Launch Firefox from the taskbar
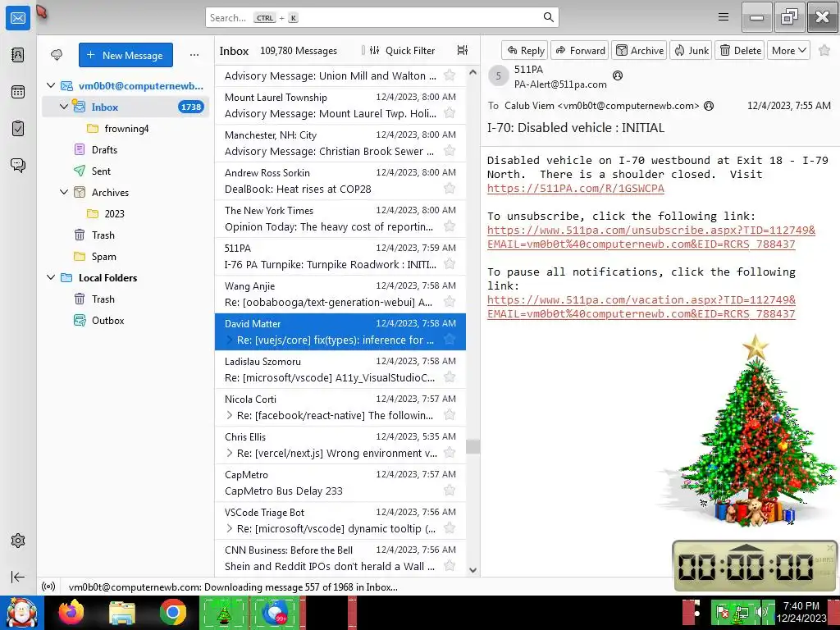 click(71, 612)
